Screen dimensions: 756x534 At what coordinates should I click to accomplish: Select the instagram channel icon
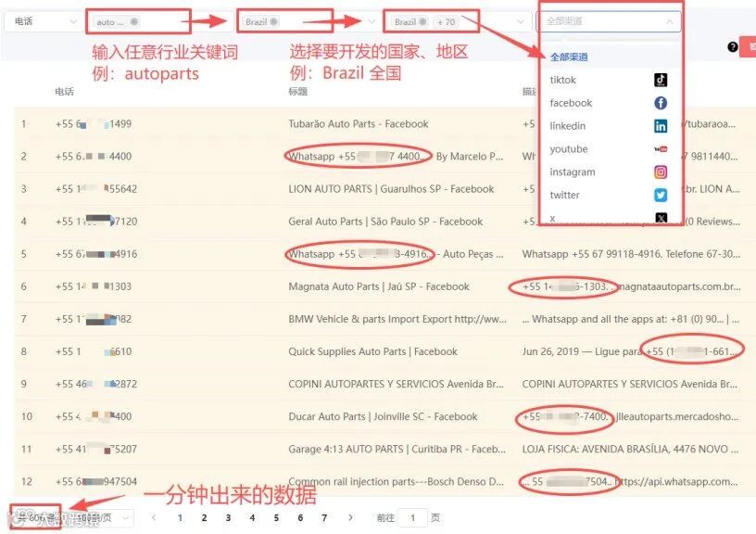click(x=661, y=172)
